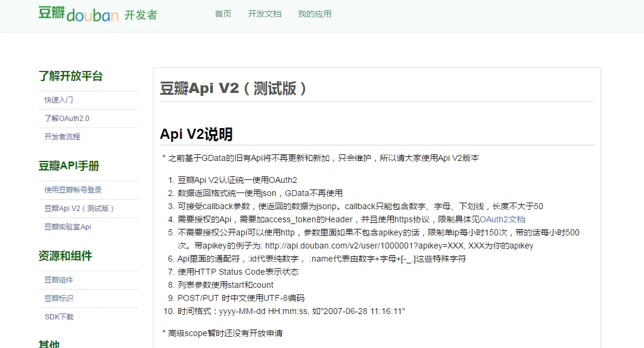Click the 豆瓣API手册 sidebar heading
The height and width of the screenshot is (348, 644).
[x=69, y=166]
